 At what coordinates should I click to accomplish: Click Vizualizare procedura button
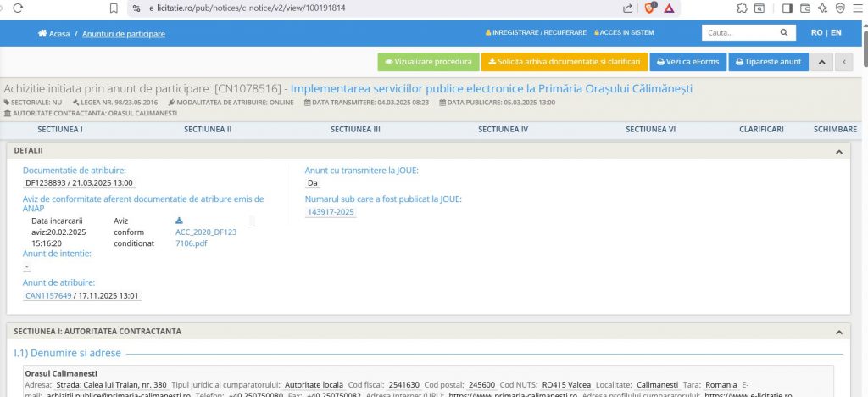click(x=428, y=62)
